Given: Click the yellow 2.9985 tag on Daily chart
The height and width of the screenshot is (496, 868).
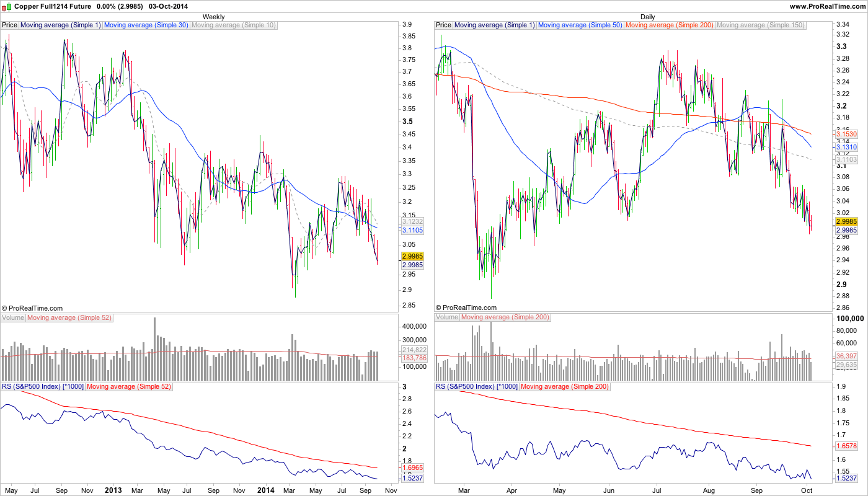Looking at the screenshot, I should (846, 221).
